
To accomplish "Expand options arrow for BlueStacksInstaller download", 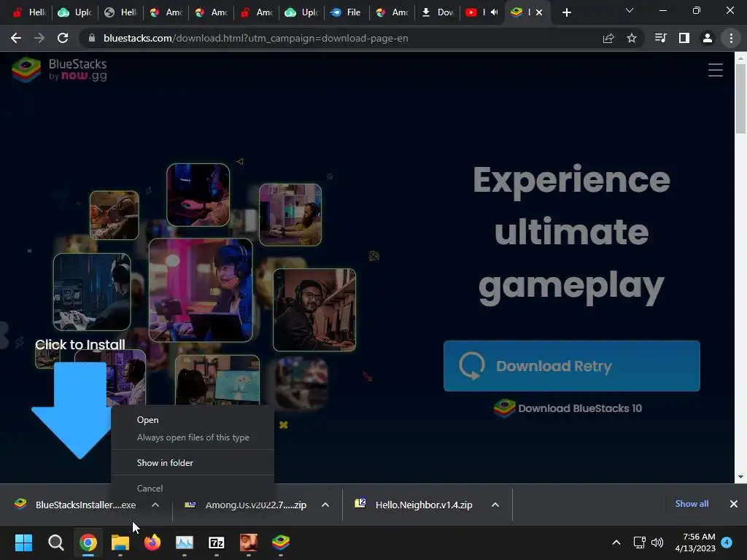I will (x=155, y=505).
